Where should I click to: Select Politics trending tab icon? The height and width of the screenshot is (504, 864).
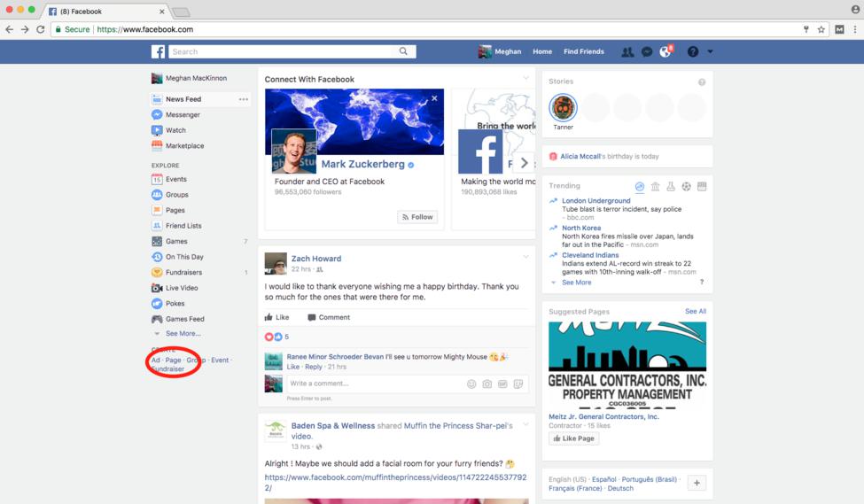point(655,187)
